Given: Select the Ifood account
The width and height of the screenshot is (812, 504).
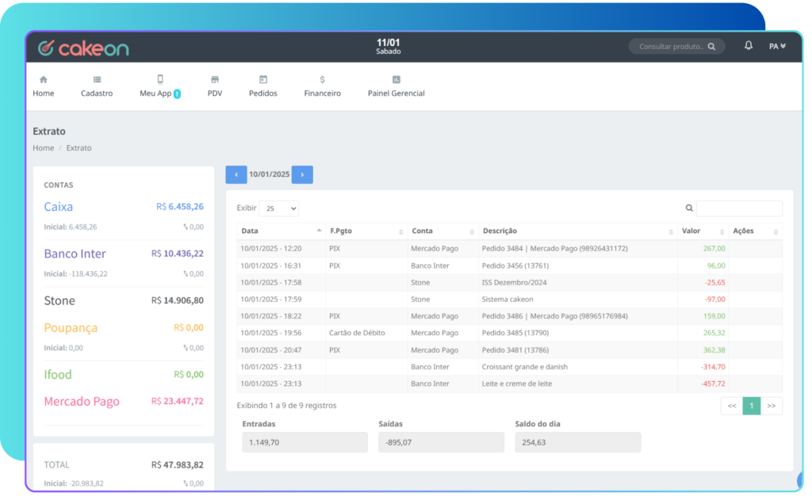Looking at the screenshot, I should pyautogui.click(x=57, y=375).
